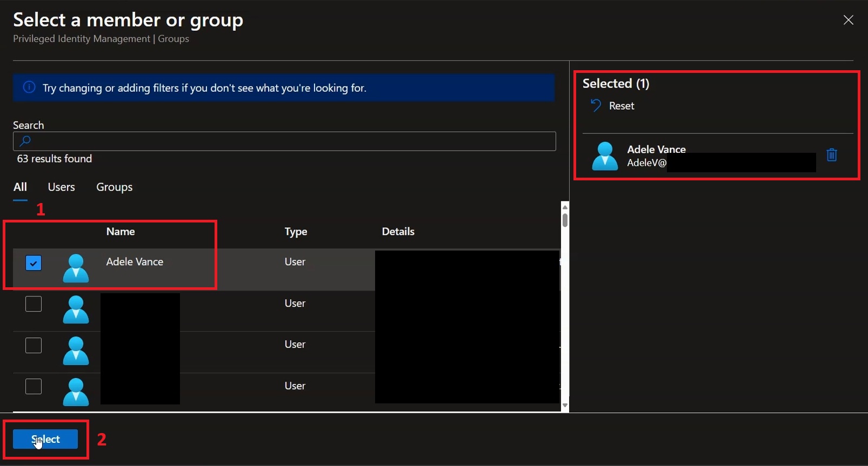
Task: Click the Reset undo arrow icon
Action: 596,105
